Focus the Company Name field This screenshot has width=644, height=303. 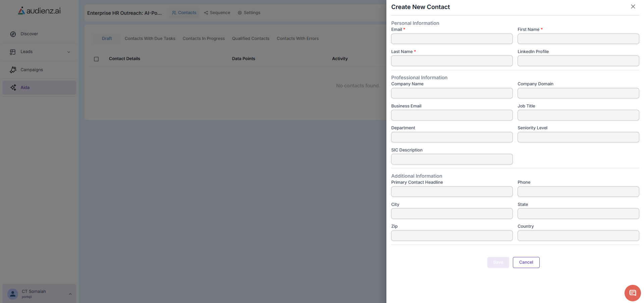pyautogui.click(x=452, y=93)
